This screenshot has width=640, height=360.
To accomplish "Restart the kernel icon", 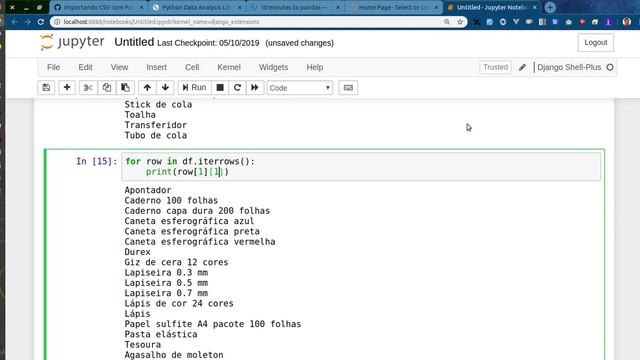I will point(237,88).
